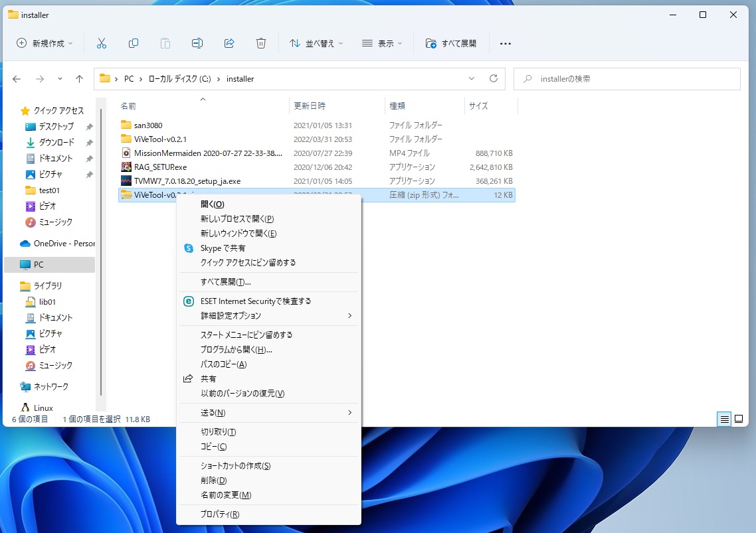Click the Rename icon in toolbar
The image size is (756, 533).
(x=197, y=43)
